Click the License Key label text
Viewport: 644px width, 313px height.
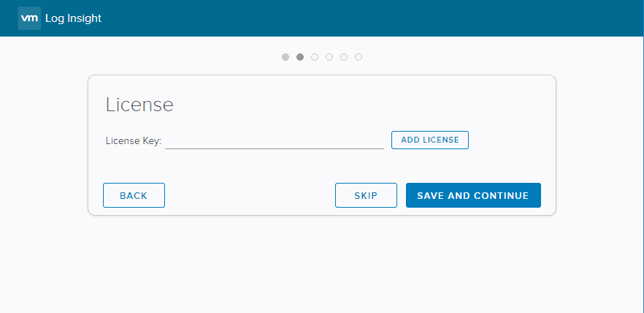[134, 140]
